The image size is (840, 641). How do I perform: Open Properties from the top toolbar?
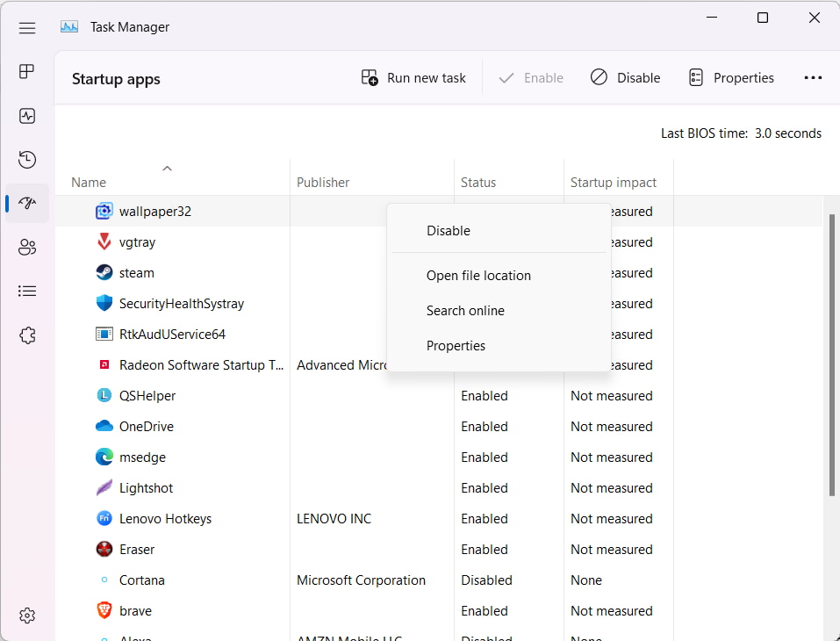click(x=731, y=78)
